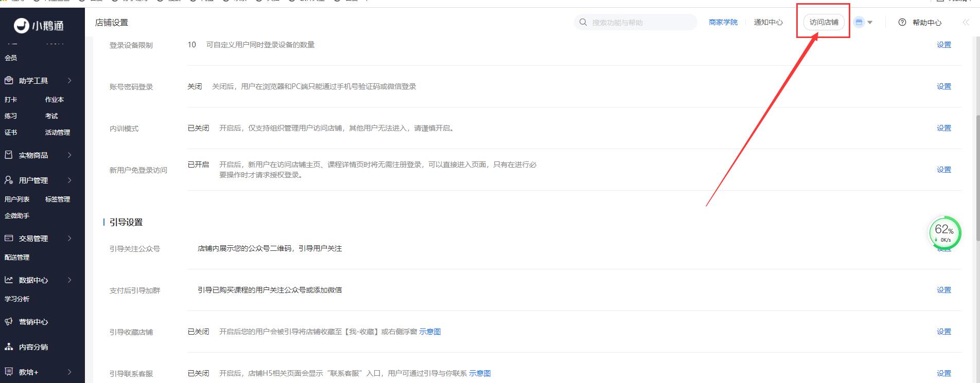The image size is (980, 383).
Task: Open 商家学院 link
Action: (x=723, y=22)
